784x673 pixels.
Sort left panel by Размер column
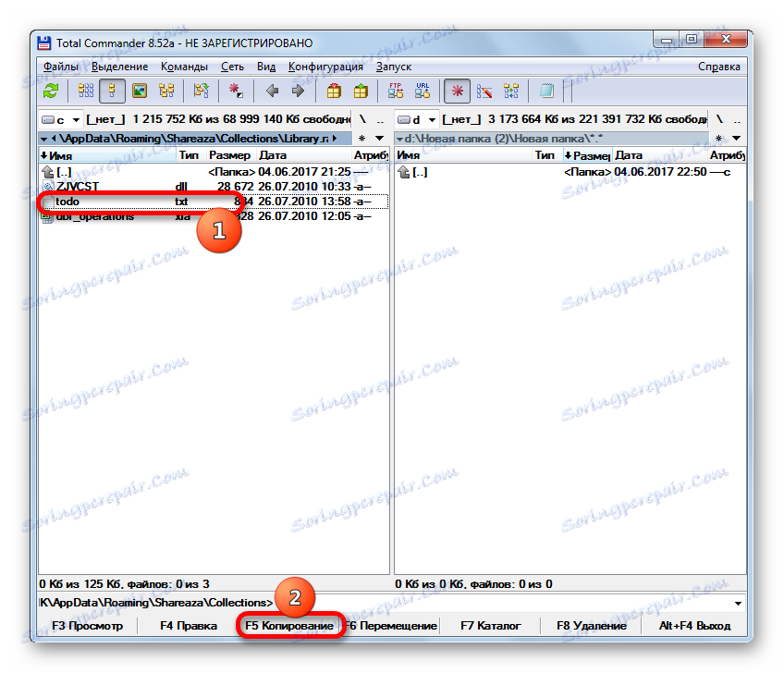[x=231, y=155]
